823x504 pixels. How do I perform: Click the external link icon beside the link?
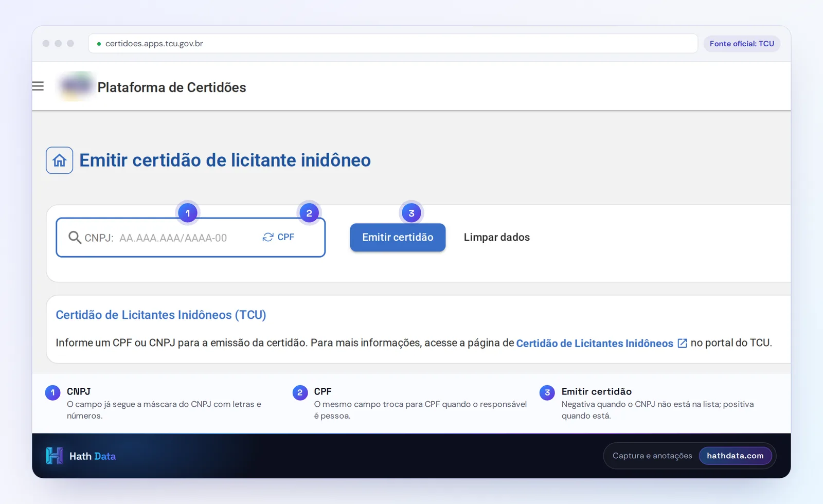click(683, 343)
